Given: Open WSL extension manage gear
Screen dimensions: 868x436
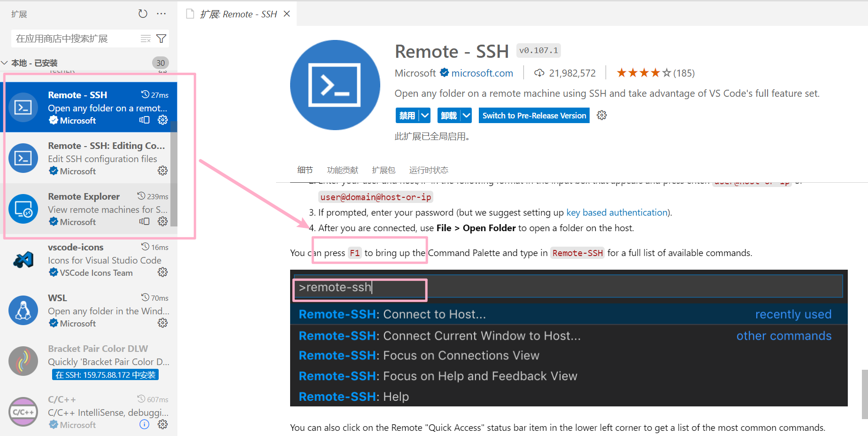Looking at the screenshot, I should (162, 323).
